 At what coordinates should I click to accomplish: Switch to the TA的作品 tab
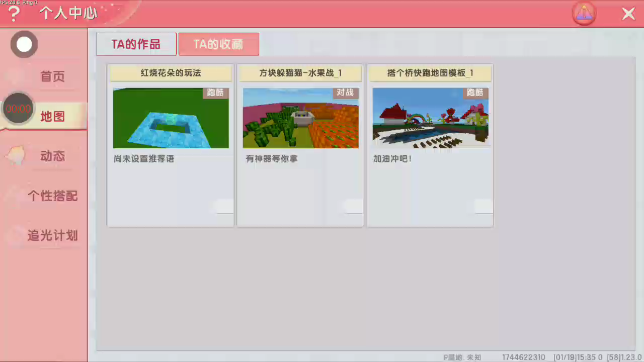click(136, 44)
